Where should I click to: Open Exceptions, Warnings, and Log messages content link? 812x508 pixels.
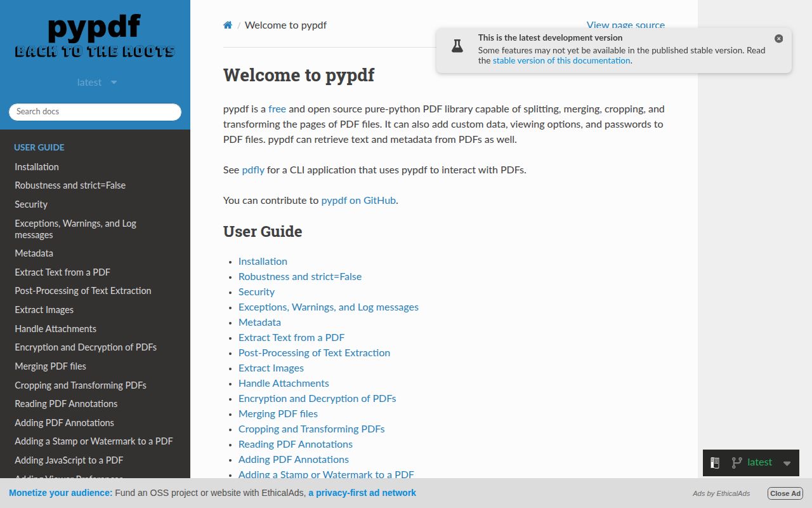329,307
